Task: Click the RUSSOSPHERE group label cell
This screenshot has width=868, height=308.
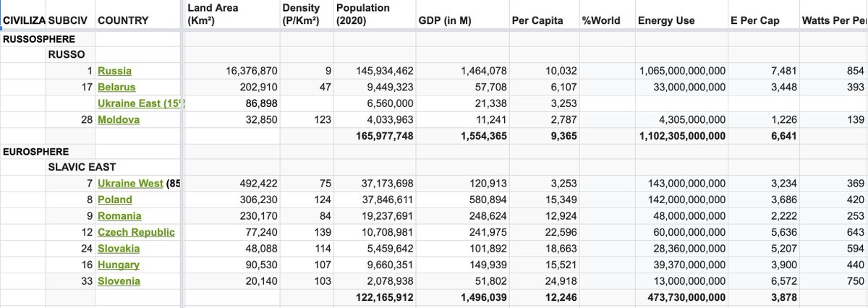Action: point(39,38)
